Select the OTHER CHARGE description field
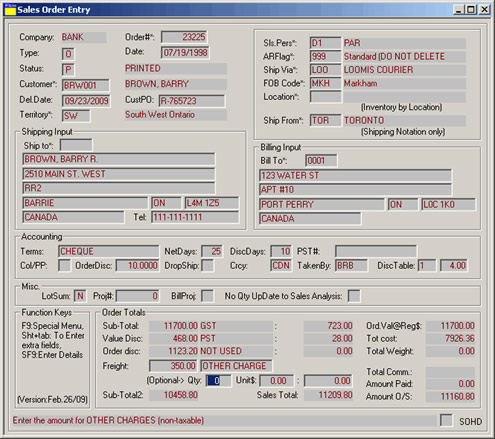 coord(236,366)
